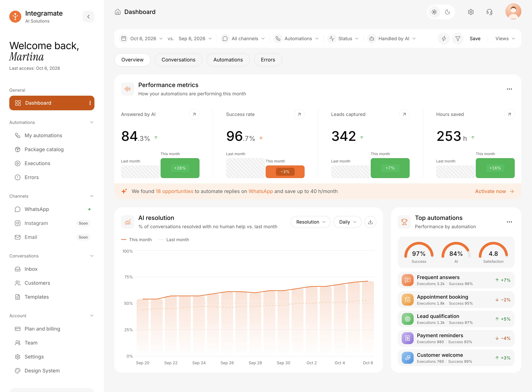This screenshot has width=532, height=392.
Task: Open Hours saved detail arrow
Action: 509,114
